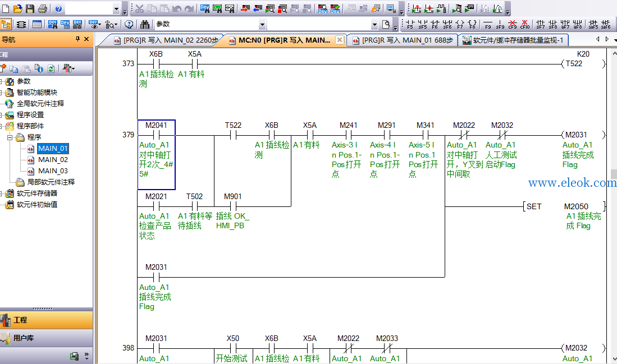
Task: Toggle the navigation window view icon
Action: [6, 24]
